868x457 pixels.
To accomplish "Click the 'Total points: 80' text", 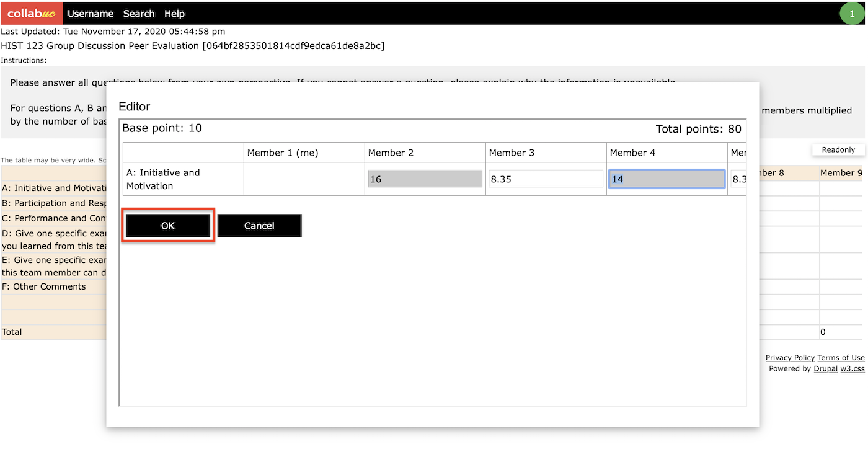I will tap(699, 129).
